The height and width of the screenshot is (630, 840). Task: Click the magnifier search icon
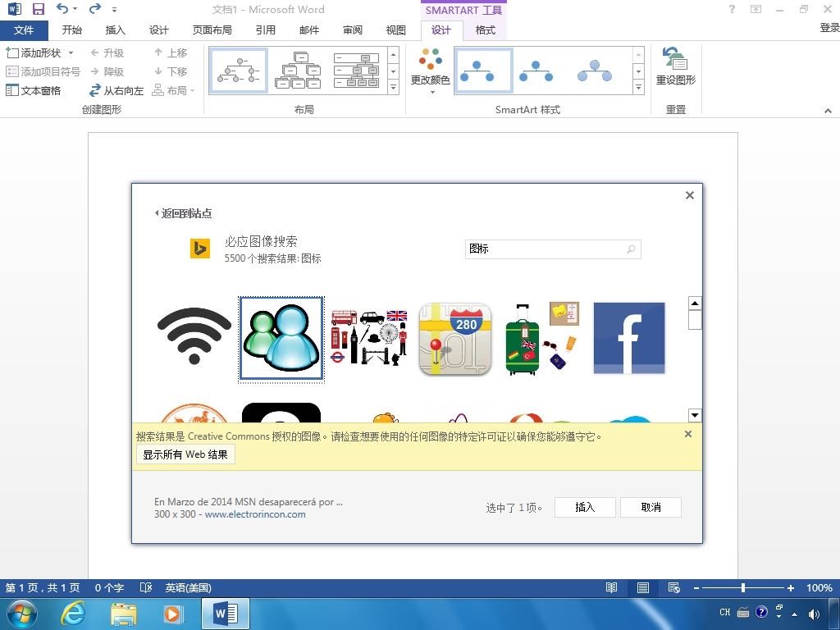pos(631,249)
